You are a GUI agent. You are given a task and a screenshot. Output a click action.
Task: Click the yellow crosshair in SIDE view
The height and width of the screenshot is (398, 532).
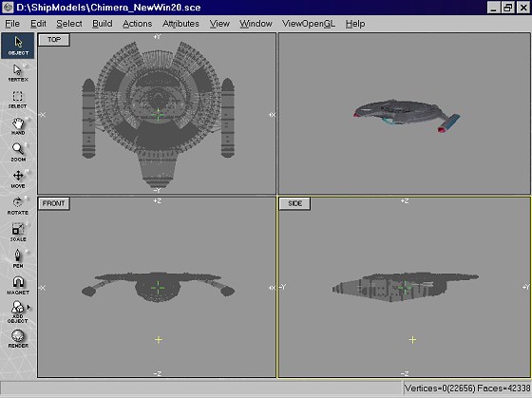pos(412,340)
